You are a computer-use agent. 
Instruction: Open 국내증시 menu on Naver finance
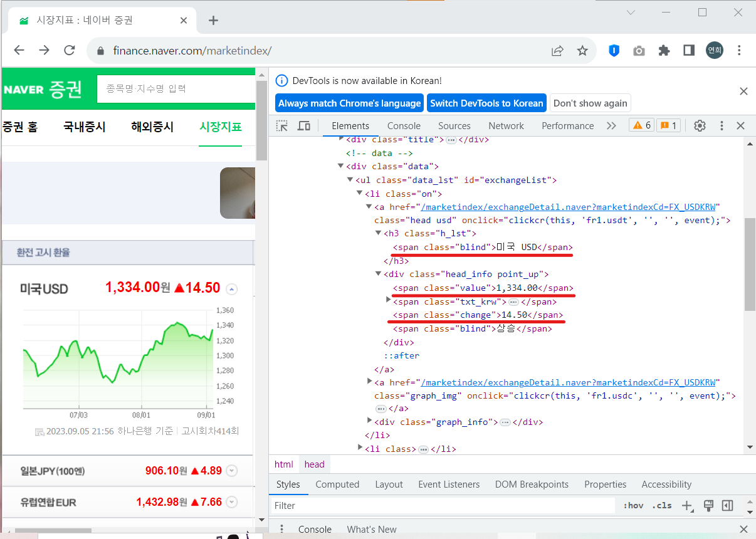point(85,127)
